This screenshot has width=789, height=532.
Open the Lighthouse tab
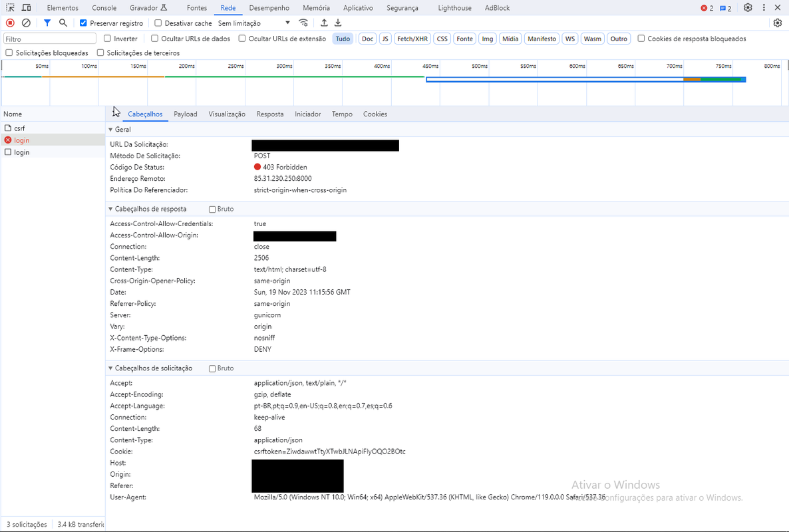click(455, 8)
